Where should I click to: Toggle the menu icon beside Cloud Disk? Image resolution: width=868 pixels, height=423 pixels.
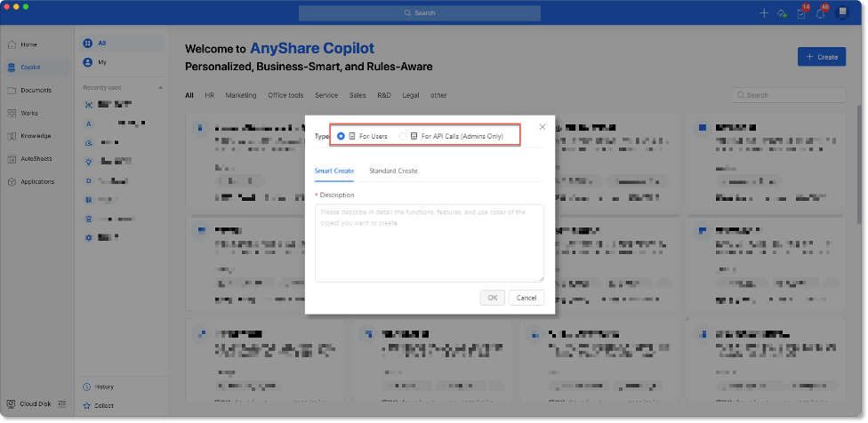click(62, 403)
